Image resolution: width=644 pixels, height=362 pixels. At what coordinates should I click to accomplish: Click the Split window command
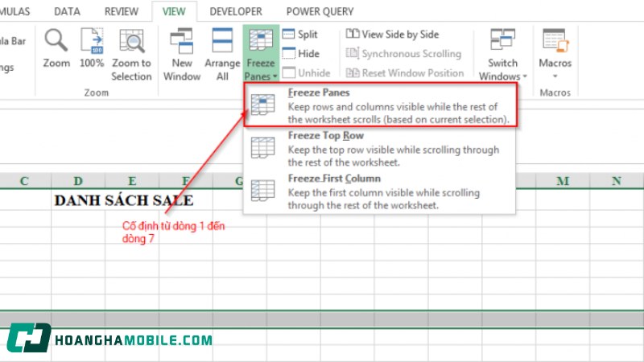pyautogui.click(x=300, y=34)
